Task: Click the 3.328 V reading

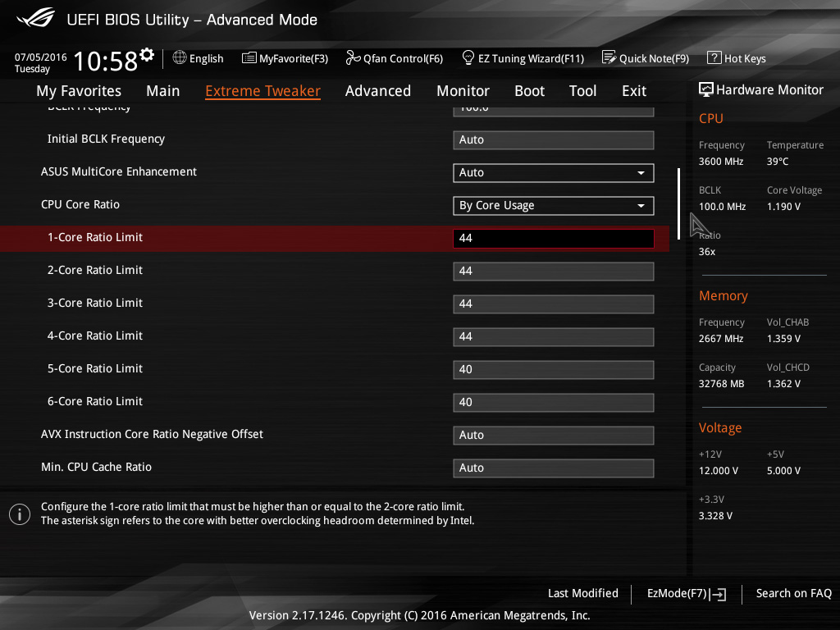Action: click(x=715, y=515)
